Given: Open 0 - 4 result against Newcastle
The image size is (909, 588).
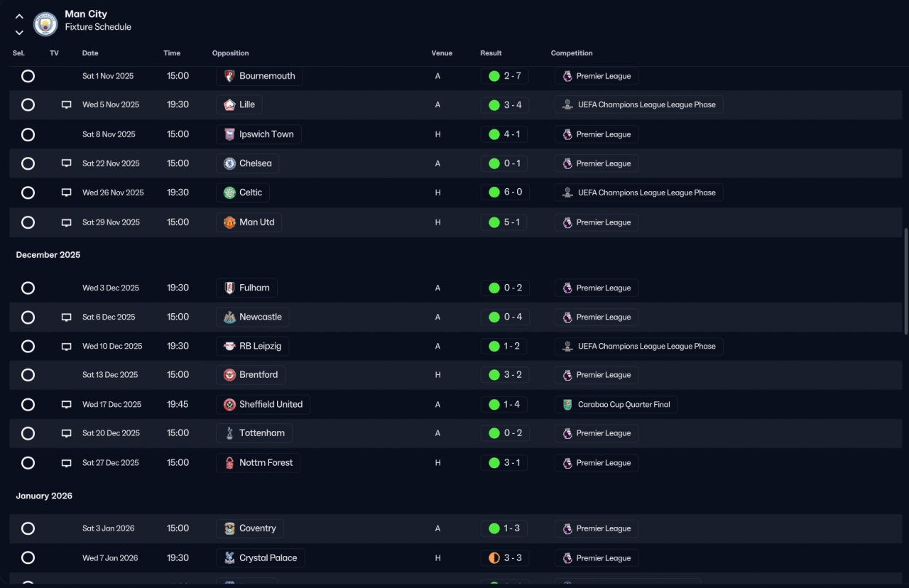Looking at the screenshot, I should (x=504, y=317).
